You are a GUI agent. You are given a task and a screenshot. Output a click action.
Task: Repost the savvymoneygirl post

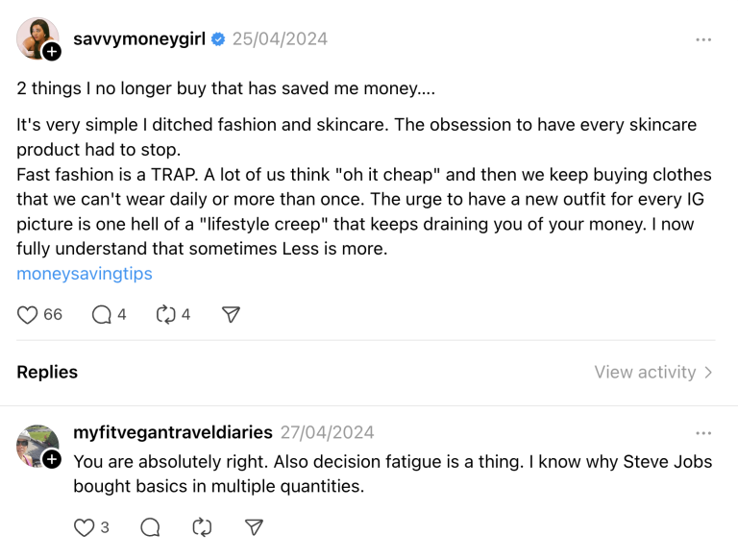coord(166,314)
